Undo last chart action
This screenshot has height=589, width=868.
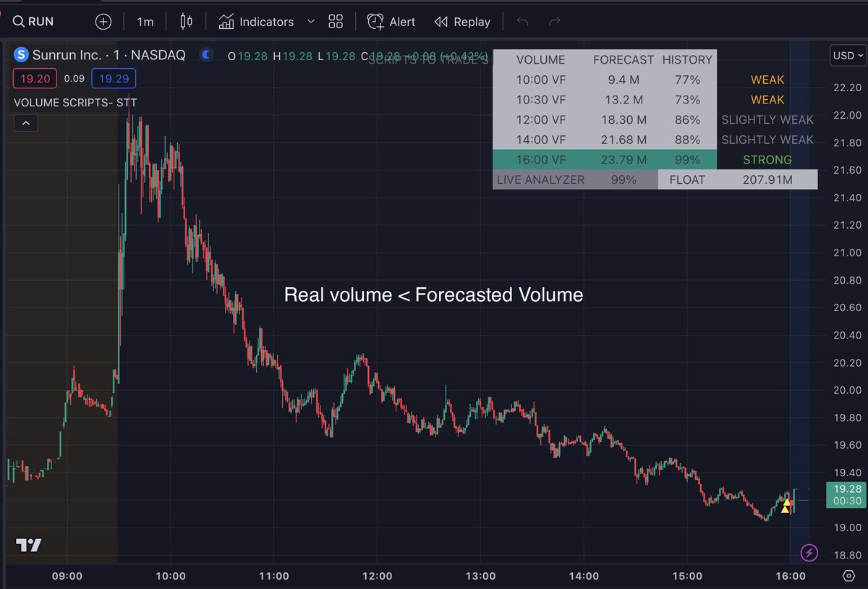[x=522, y=22]
